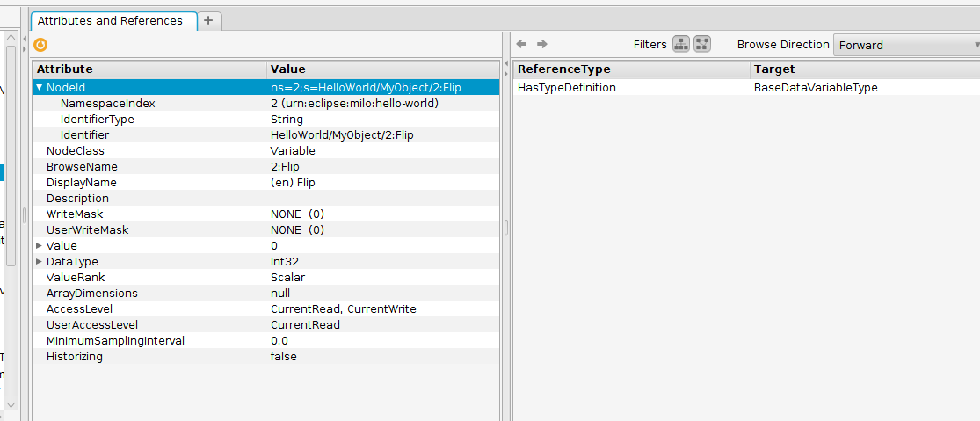
Task: Expand the Value attribute row
Action: 39,245
